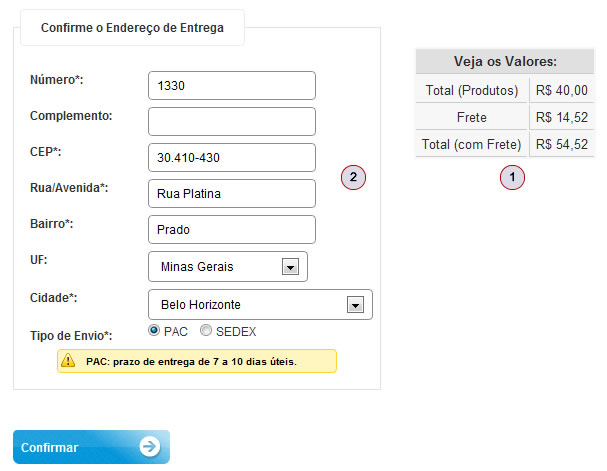Screen dimensions: 607x471
Task: Click the arrow icon on Confirmar button
Action: 149,447
